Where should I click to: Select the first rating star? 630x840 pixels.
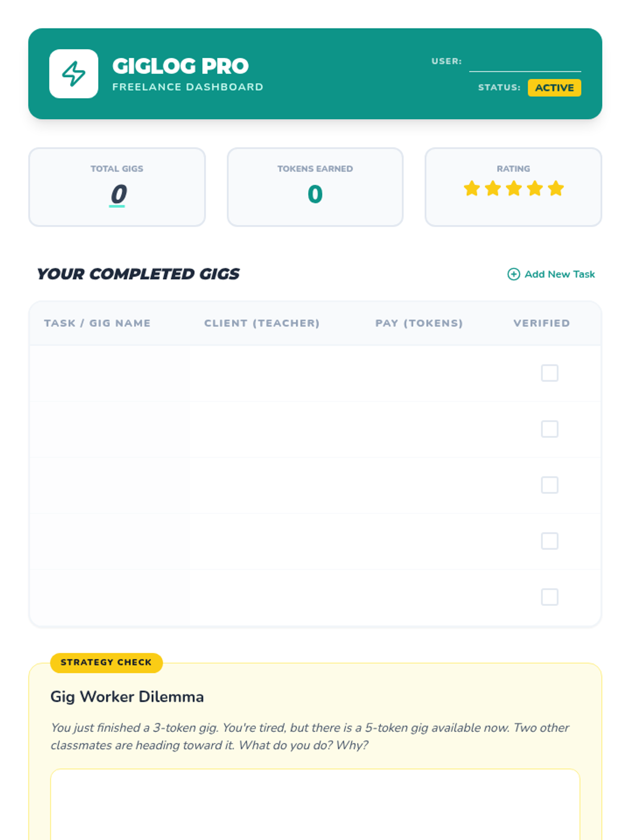coord(471,188)
